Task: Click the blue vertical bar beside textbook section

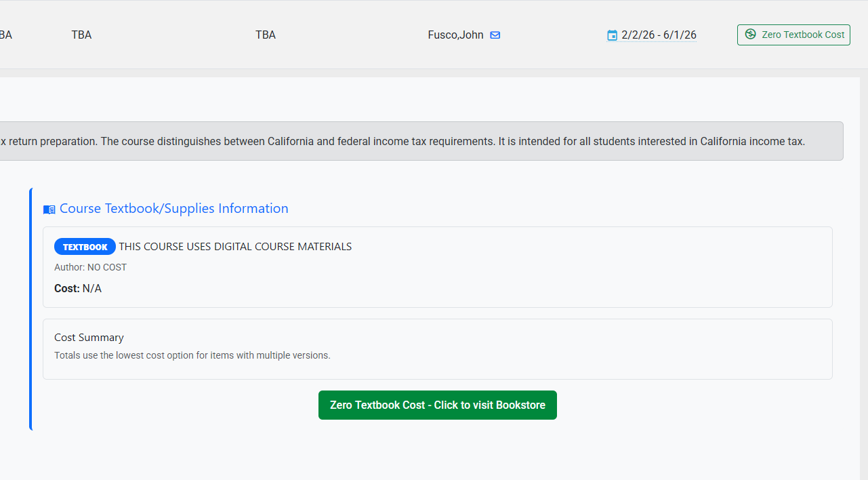Action: point(31,309)
